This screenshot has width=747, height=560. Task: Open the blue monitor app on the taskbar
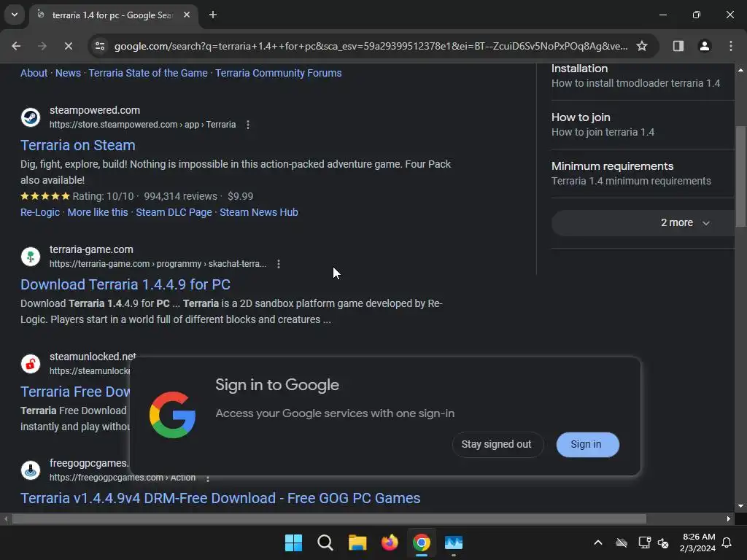(454, 542)
